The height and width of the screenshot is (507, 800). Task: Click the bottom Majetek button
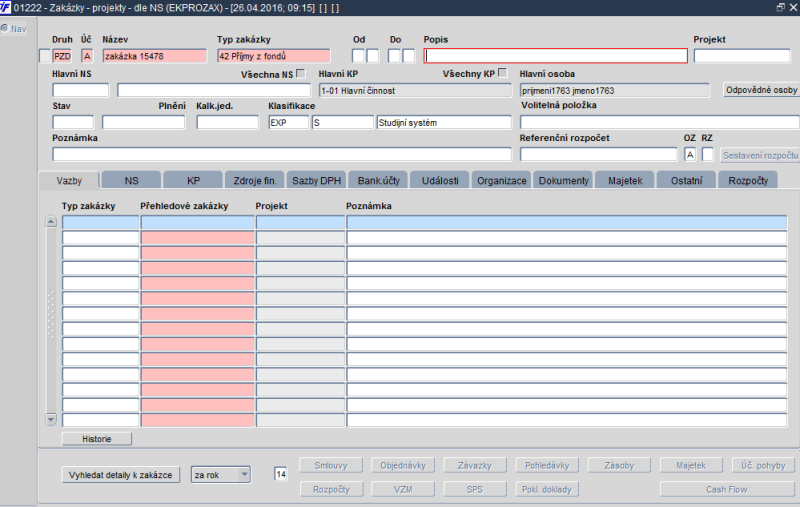click(x=691, y=465)
